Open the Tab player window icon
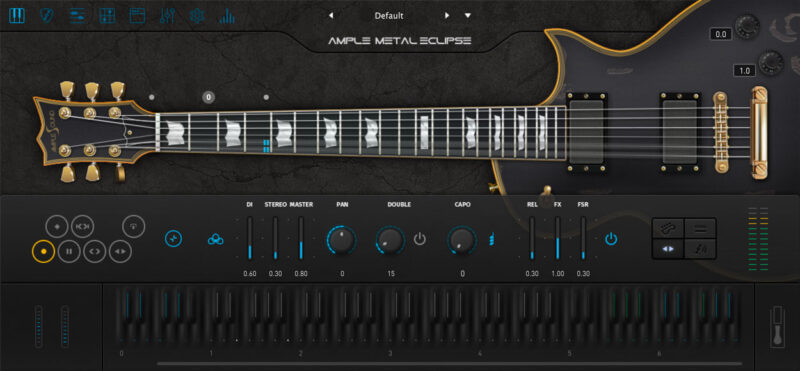 point(137,16)
